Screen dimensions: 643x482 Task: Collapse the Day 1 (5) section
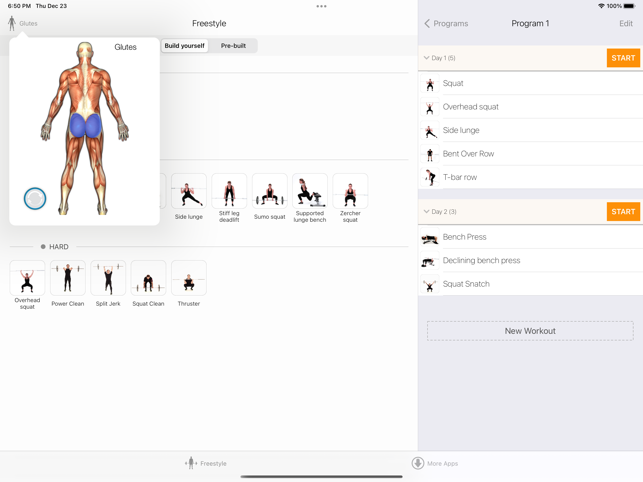[x=427, y=58]
